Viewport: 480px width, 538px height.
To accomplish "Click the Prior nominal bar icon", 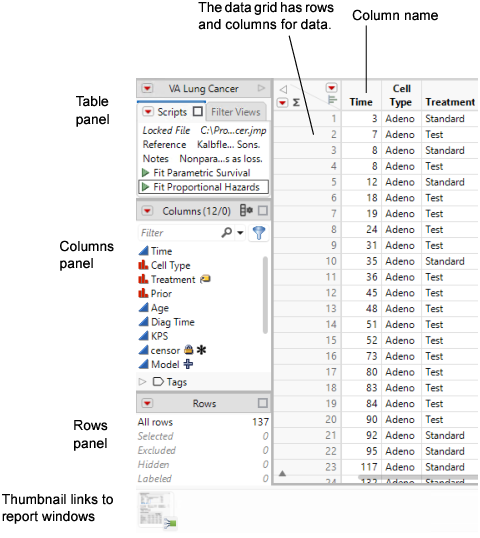I will [143, 293].
